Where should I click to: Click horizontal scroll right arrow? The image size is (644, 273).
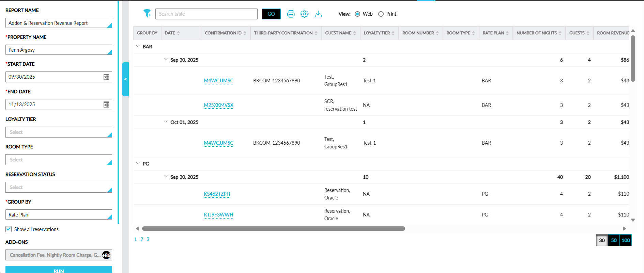pyautogui.click(x=625, y=229)
